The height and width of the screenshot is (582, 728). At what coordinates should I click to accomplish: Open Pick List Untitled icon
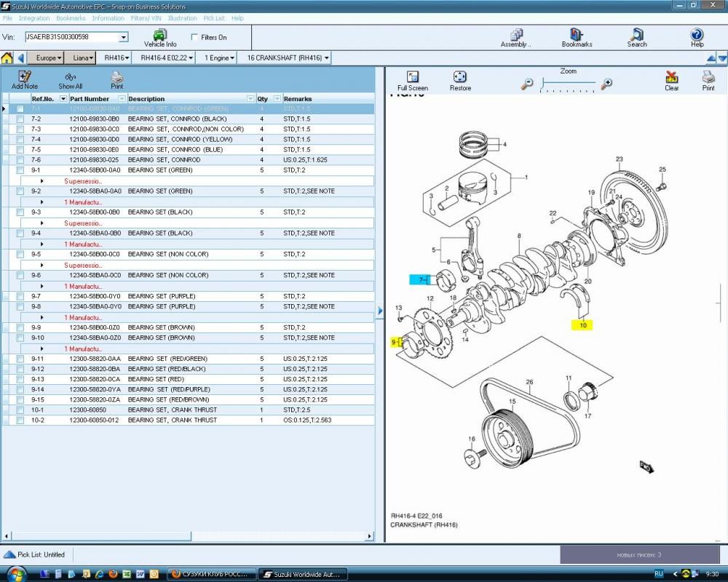(x=9, y=554)
